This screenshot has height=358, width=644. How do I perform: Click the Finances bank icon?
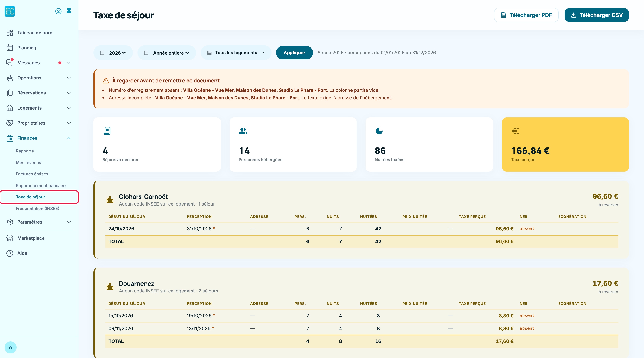tap(10, 138)
